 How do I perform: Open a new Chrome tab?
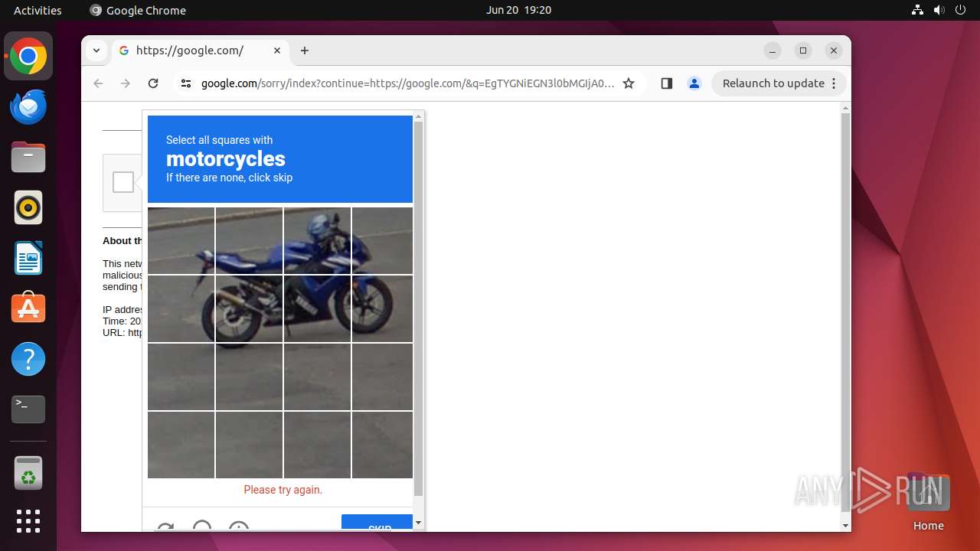click(305, 51)
